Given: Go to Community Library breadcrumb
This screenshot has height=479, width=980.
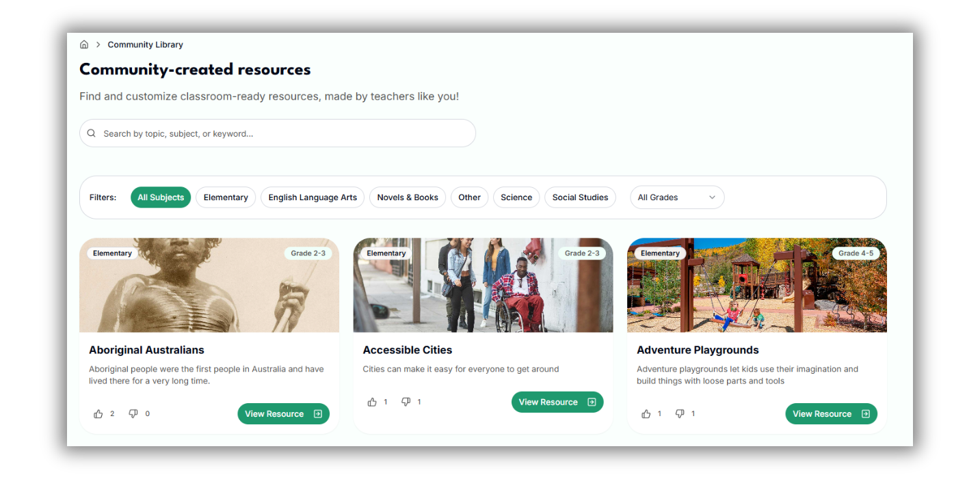Looking at the screenshot, I should coord(145,44).
